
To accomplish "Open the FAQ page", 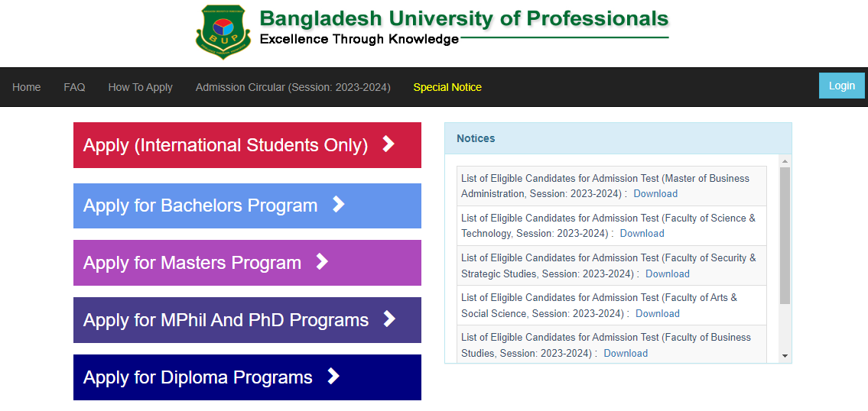I will [x=74, y=87].
